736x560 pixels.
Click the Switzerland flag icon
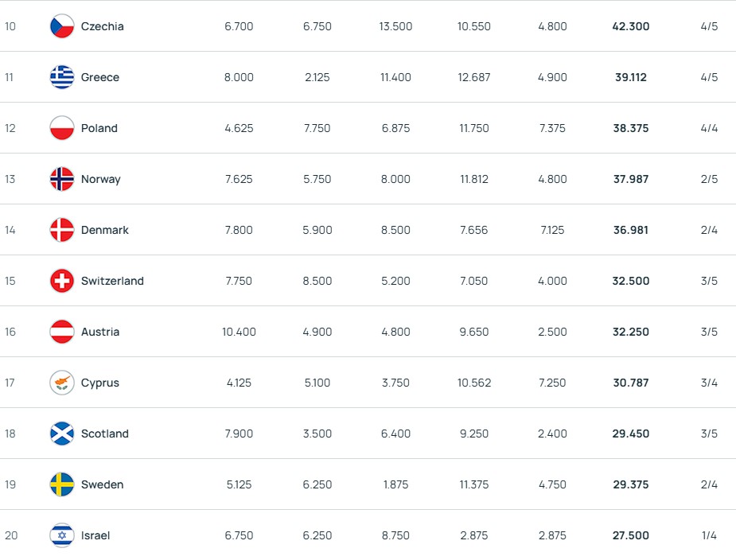[62, 281]
